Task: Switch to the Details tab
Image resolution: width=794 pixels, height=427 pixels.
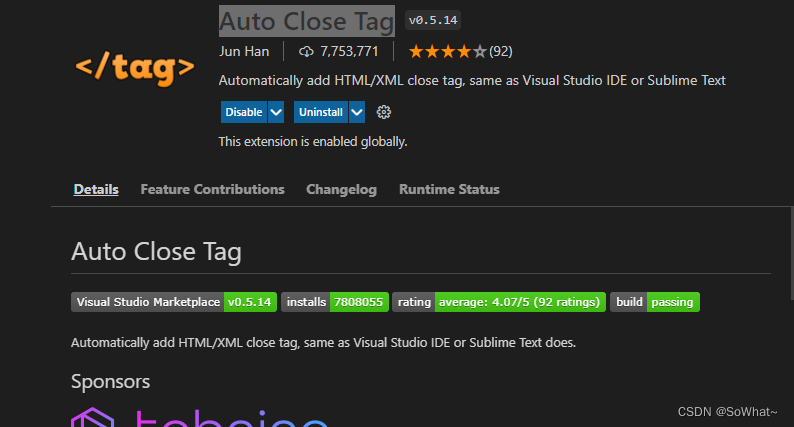Action: pos(96,189)
